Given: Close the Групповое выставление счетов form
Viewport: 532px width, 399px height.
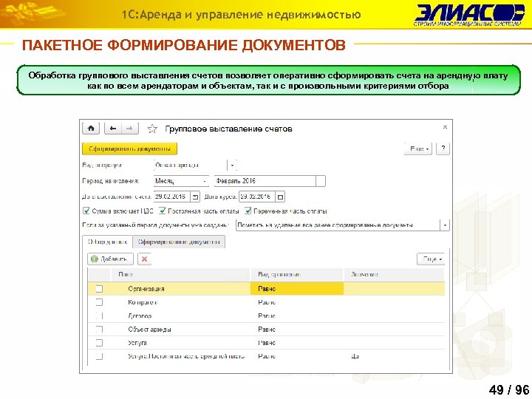Looking at the screenshot, I should [445, 127].
